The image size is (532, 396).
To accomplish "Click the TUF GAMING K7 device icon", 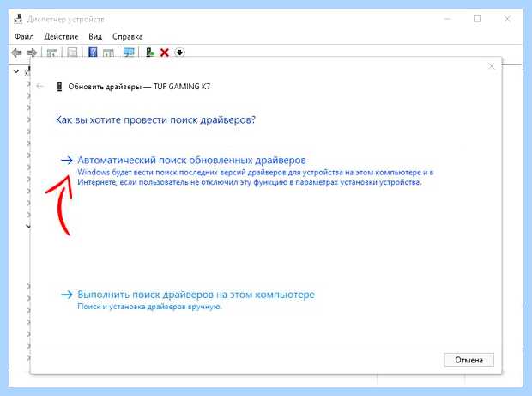I will click(59, 87).
